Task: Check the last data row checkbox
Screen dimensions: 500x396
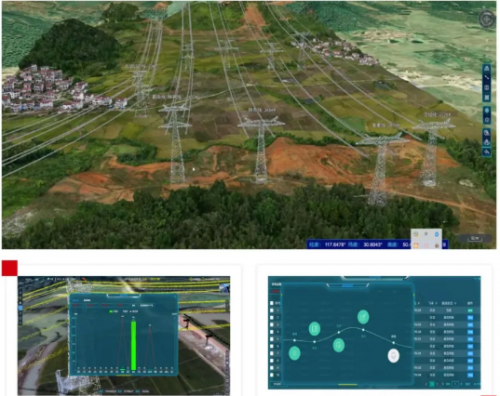Action: [x=272, y=375]
